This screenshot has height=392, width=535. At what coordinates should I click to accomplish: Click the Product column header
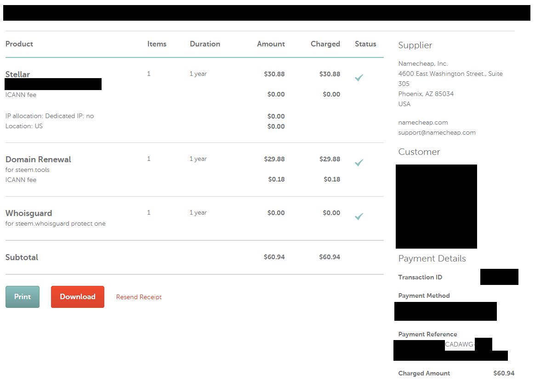click(x=19, y=44)
